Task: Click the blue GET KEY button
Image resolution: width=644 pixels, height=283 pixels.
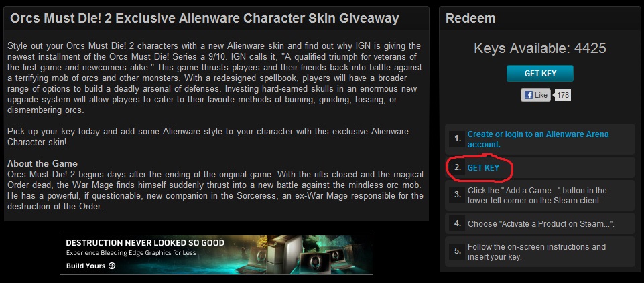Action: pyautogui.click(x=539, y=74)
